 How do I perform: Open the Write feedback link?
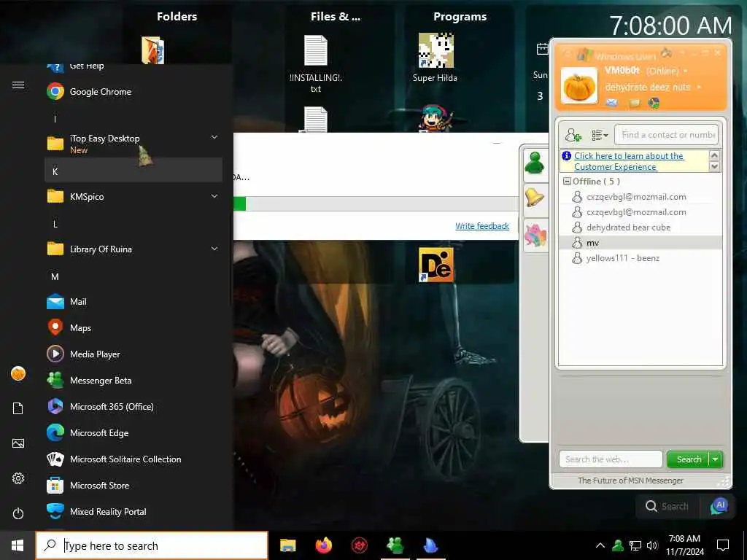point(482,226)
